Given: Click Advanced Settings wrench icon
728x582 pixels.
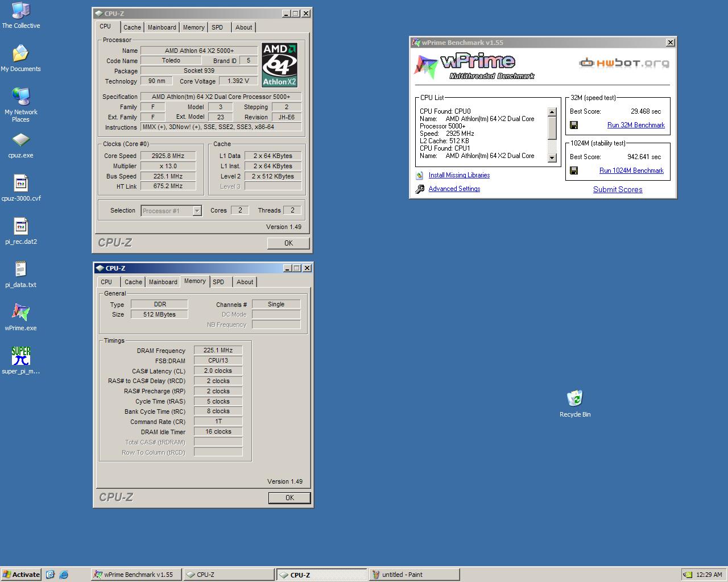Looking at the screenshot, I should (419, 189).
